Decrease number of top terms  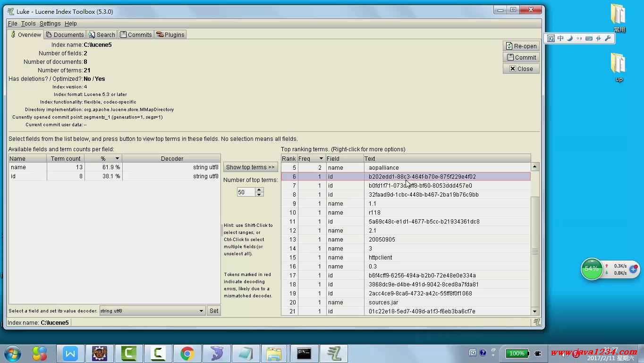259,194
